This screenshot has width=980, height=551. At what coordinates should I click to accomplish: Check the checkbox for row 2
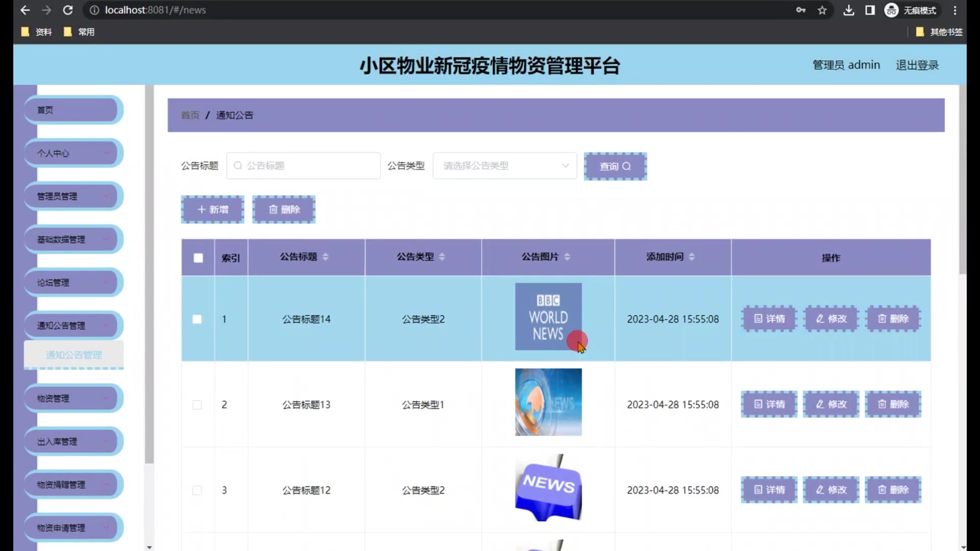pyautogui.click(x=197, y=405)
